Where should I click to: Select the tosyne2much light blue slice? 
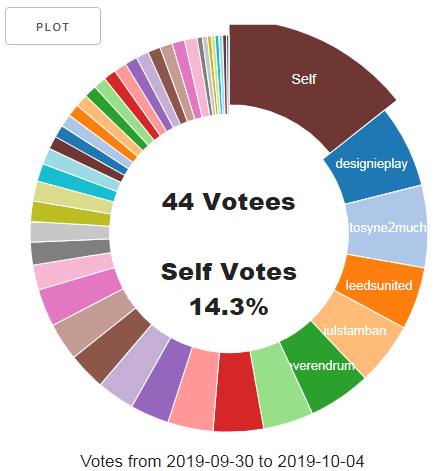coord(387,227)
